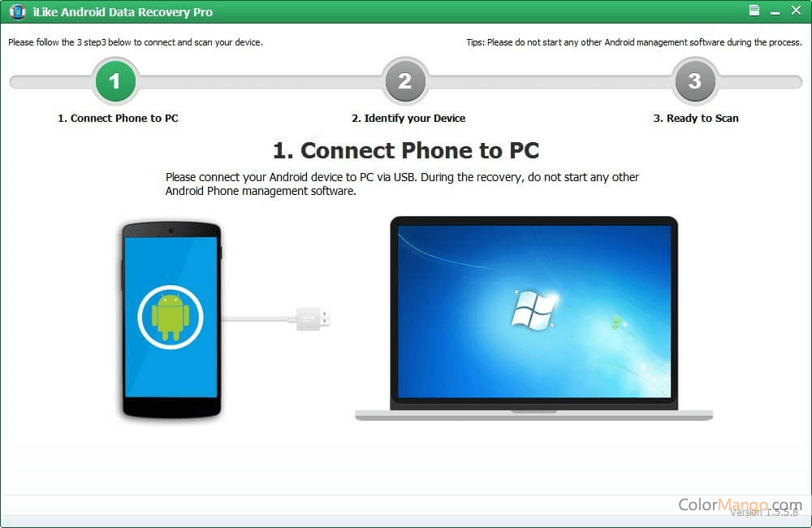The height and width of the screenshot is (528, 812).
Task: Open the menu icon in title bar
Action: point(754,11)
